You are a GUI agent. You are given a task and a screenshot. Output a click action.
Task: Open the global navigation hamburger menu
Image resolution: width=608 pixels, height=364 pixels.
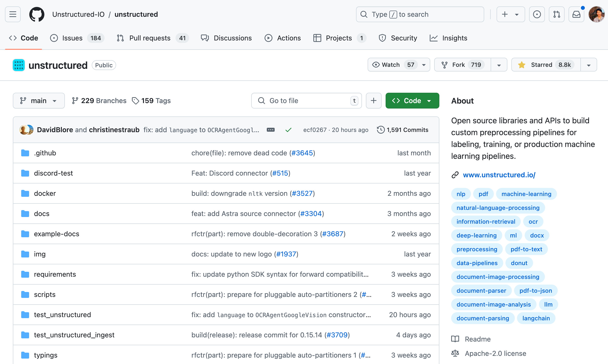click(x=13, y=14)
